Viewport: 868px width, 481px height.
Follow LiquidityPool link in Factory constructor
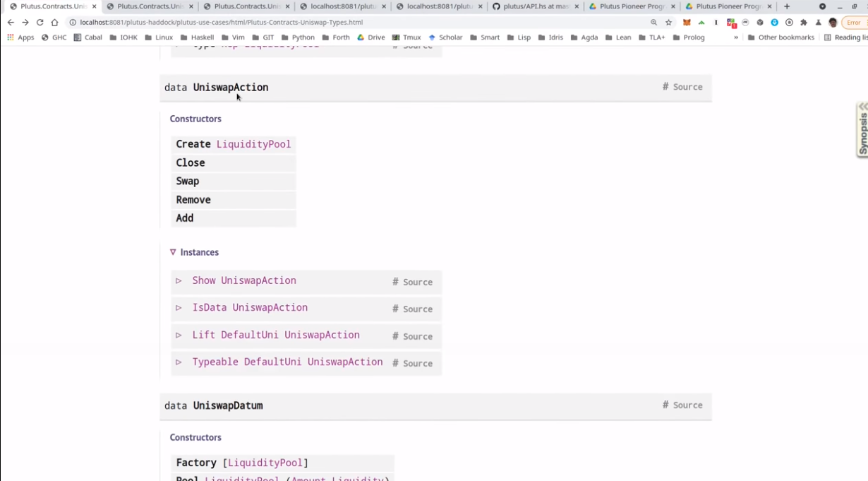(265, 463)
